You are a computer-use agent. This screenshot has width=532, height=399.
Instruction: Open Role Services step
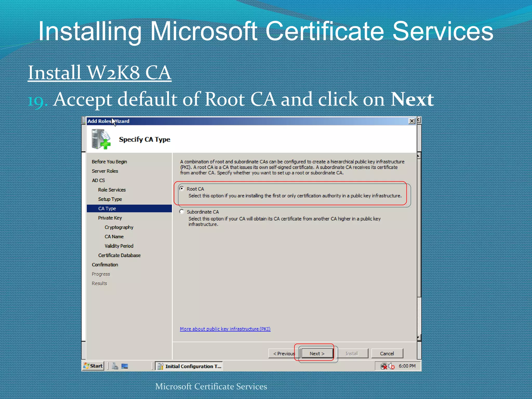click(x=112, y=190)
